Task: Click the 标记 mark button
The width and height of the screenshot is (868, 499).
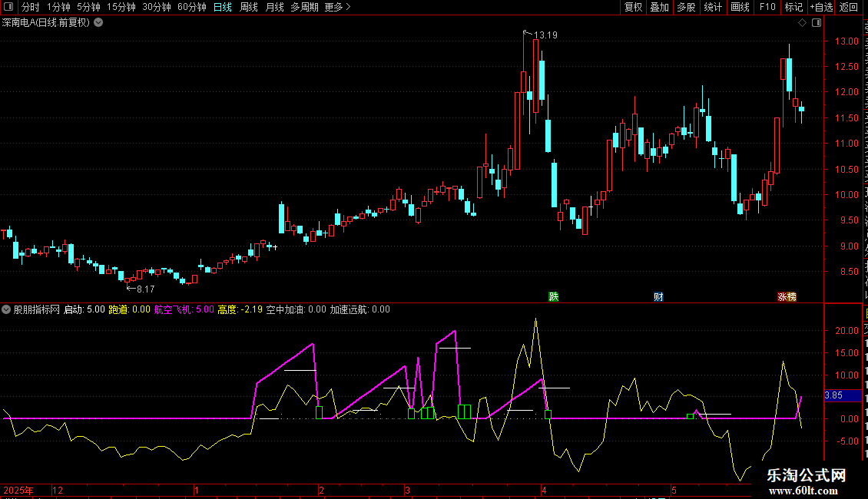Action: click(x=793, y=7)
